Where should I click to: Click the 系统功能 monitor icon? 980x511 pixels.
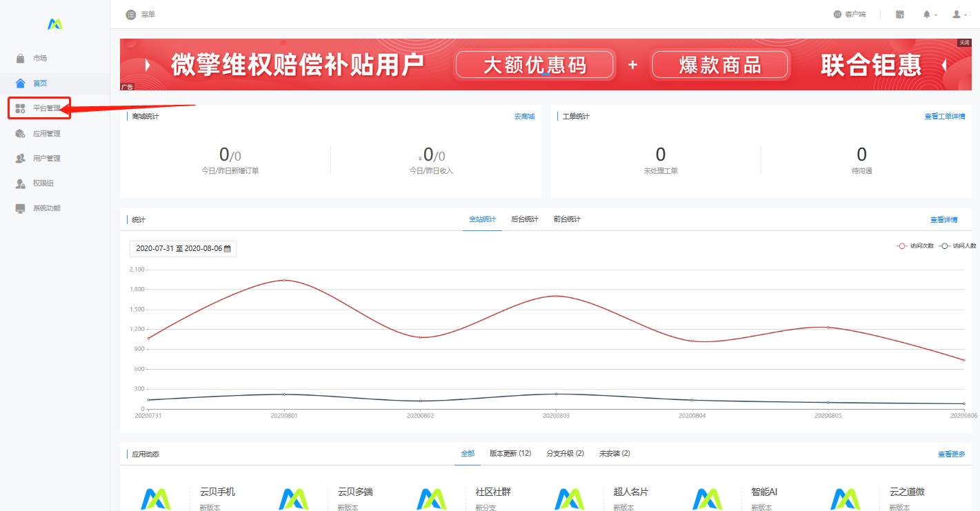pyautogui.click(x=21, y=208)
